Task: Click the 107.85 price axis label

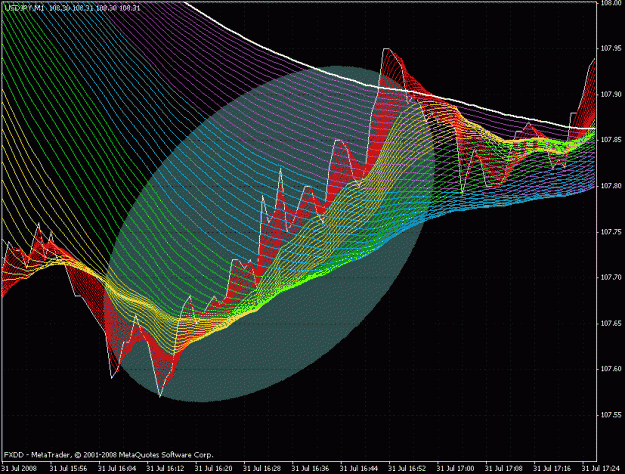Action: coord(611,140)
